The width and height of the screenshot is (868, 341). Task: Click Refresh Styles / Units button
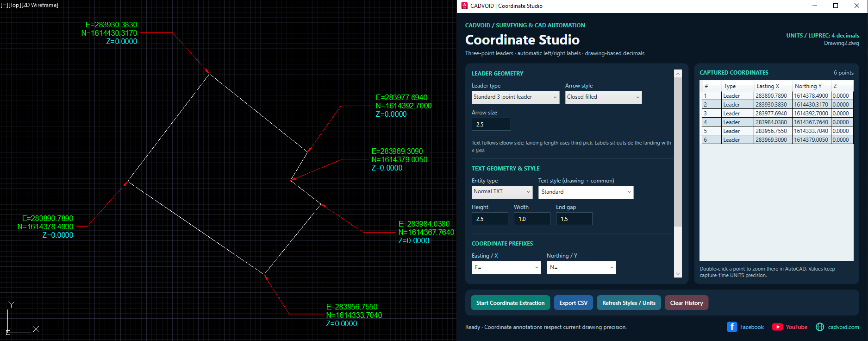pos(629,303)
